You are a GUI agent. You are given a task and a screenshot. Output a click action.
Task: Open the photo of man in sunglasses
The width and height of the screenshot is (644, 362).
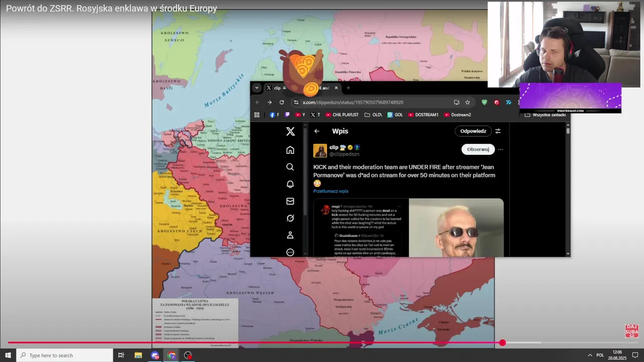pos(456,228)
